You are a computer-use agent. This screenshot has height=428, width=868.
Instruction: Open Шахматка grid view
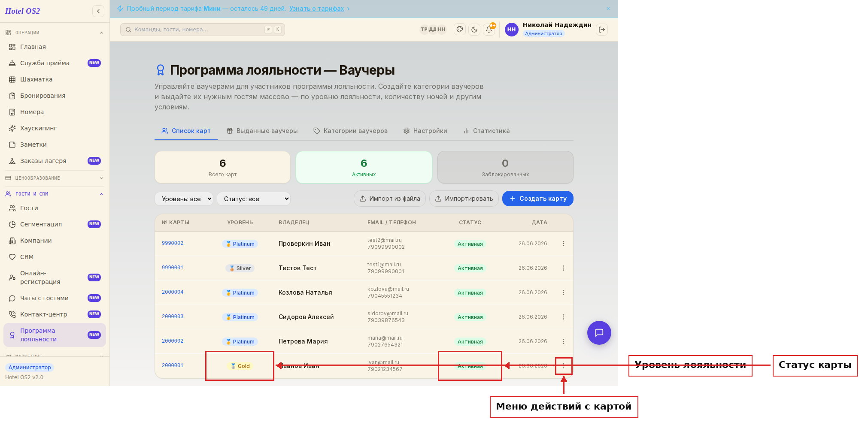(x=55, y=79)
